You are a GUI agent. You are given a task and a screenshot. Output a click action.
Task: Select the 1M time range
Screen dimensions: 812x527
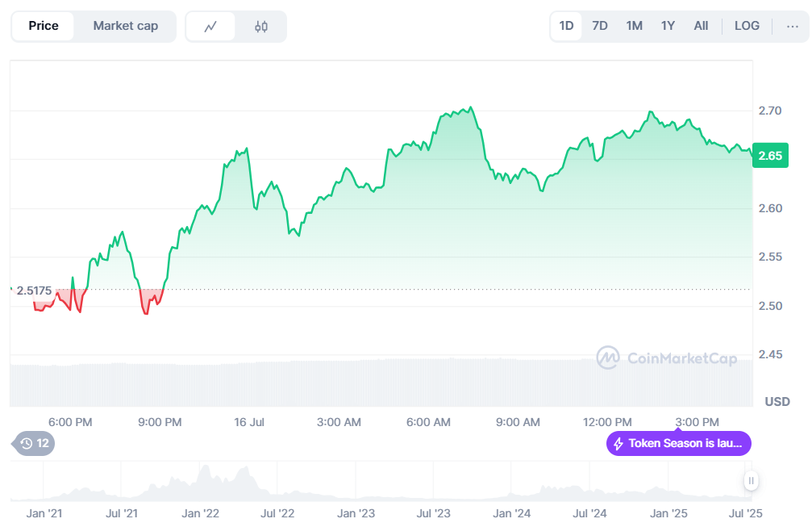pyautogui.click(x=634, y=26)
